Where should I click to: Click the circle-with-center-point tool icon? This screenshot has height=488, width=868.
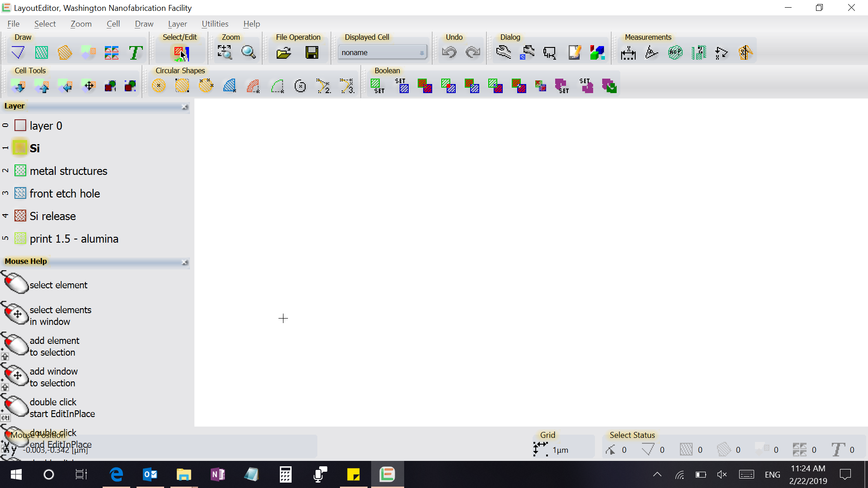tap(300, 86)
